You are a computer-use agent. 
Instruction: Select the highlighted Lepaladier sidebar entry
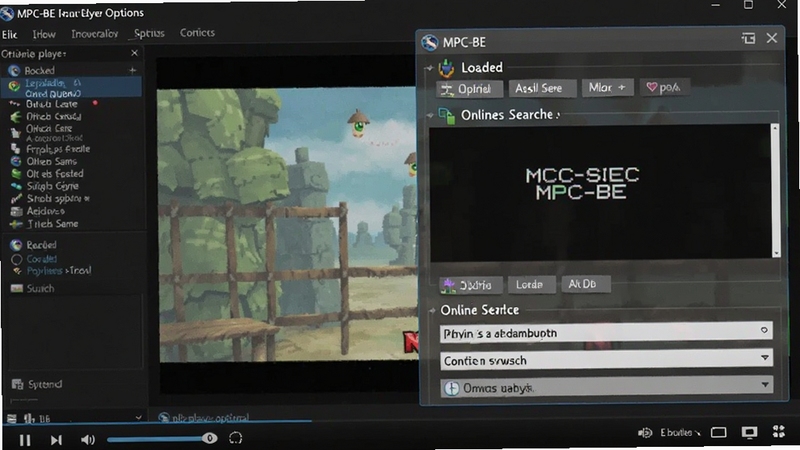pyautogui.click(x=71, y=88)
